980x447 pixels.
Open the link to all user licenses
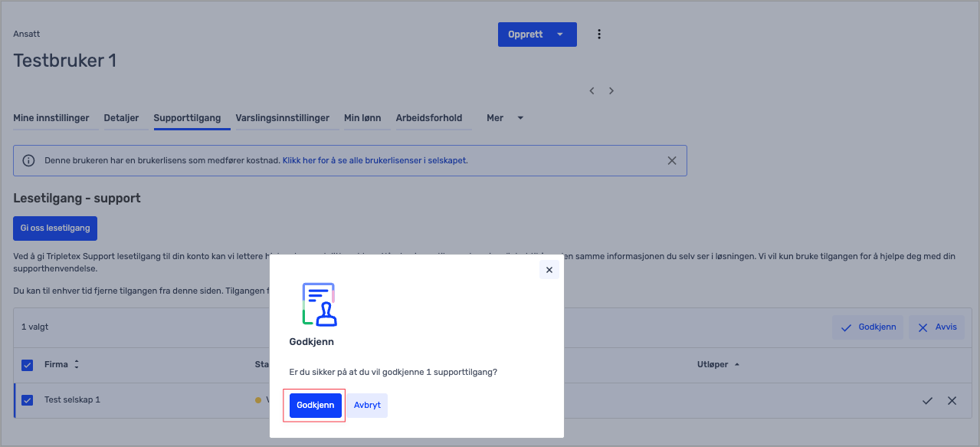click(375, 161)
